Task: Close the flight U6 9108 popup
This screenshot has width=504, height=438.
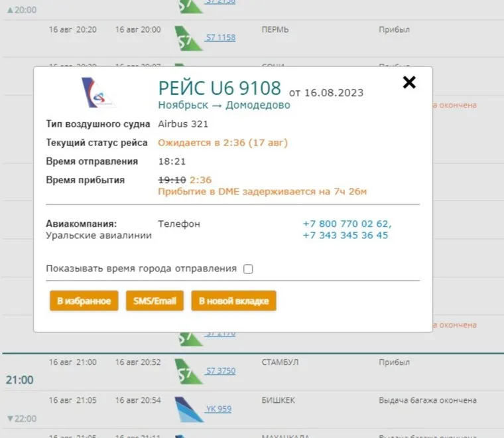Action: pos(409,82)
